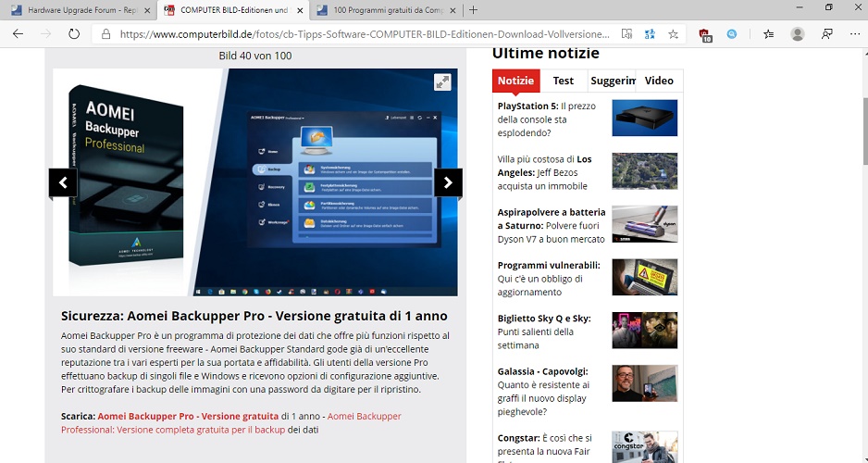Click the 'Bild 40 von 100' counter text
Viewport: 868px width, 463px height.
pos(255,56)
